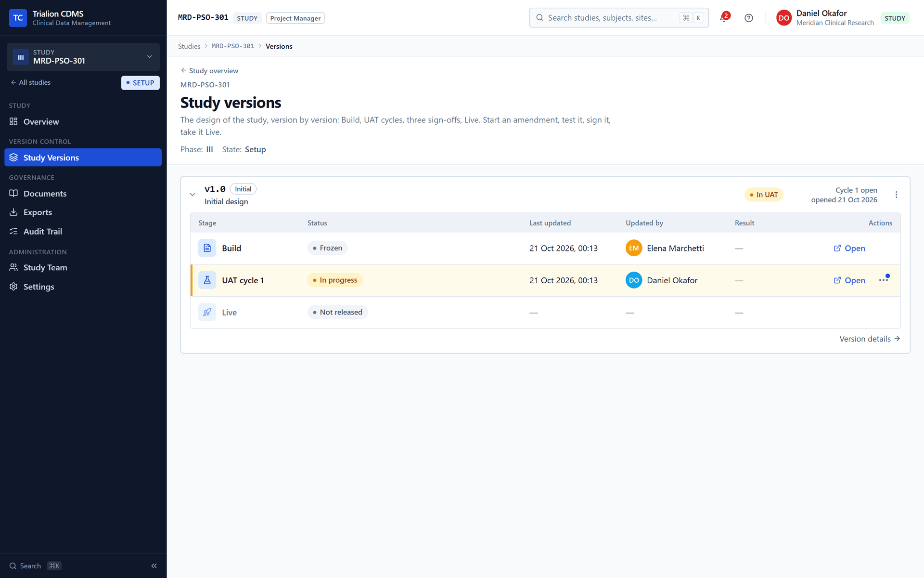Follow the Version details link
Viewport: 924px width, 578px height.
pyautogui.click(x=870, y=339)
